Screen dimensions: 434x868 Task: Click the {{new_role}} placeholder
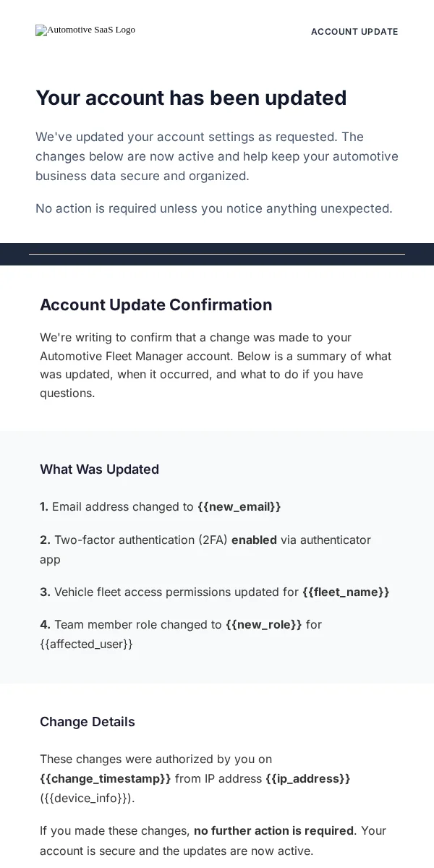(264, 624)
